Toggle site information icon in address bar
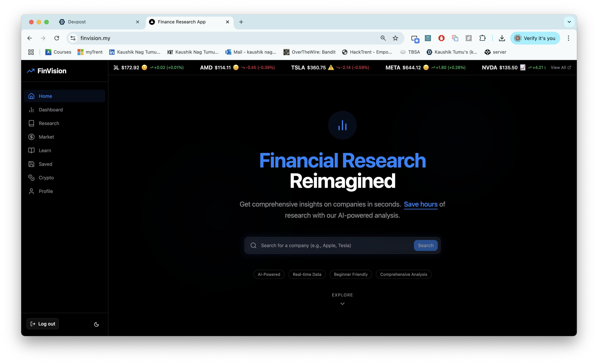Screen dimensions: 598x364 tap(73, 38)
